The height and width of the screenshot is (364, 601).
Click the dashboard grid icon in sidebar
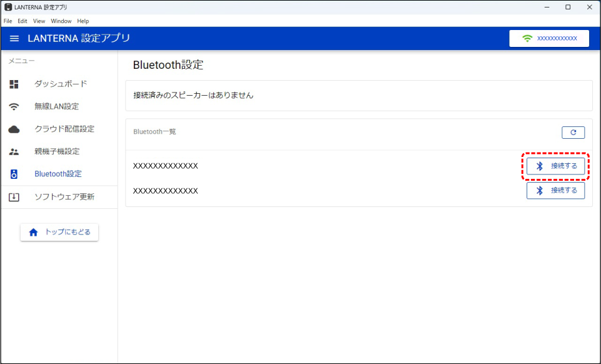(x=14, y=84)
